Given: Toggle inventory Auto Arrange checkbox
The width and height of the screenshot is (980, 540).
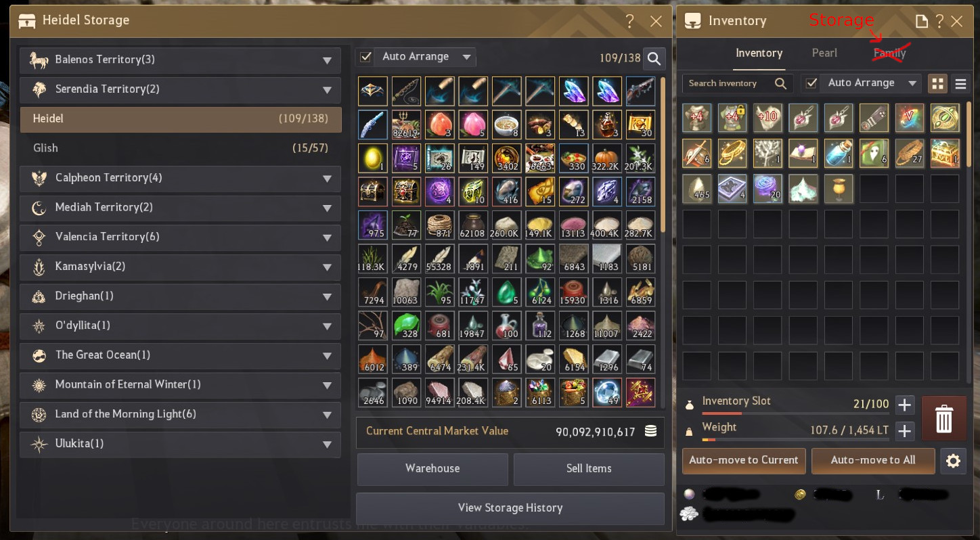Looking at the screenshot, I should click(x=811, y=83).
